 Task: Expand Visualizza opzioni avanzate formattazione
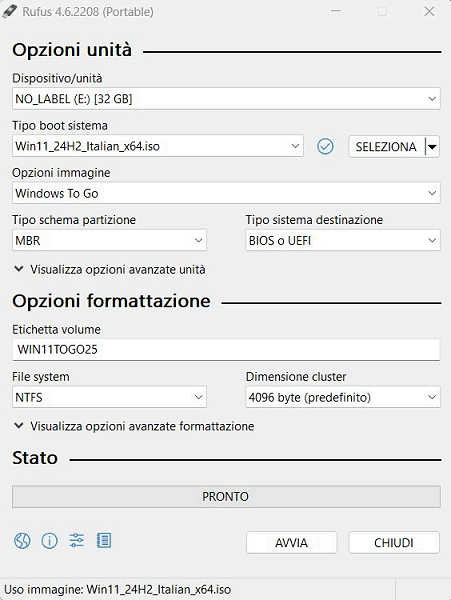pyautogui.click(x=134, y=426)
